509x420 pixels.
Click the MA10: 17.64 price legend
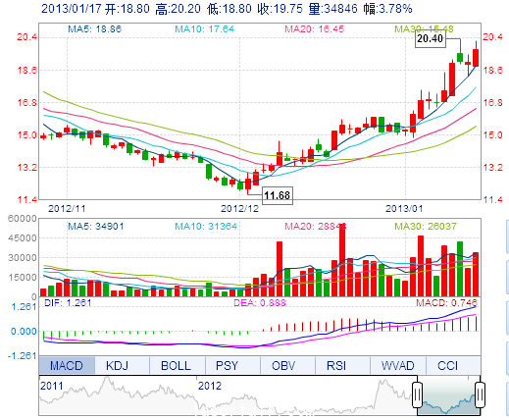[205, 29]
